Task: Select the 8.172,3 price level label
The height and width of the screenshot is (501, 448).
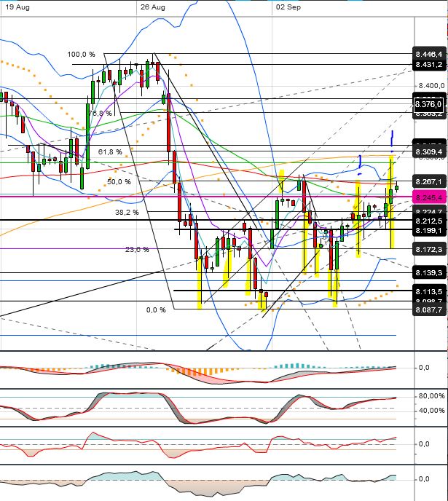Action: pyautogui.click(x=429, y=249)
